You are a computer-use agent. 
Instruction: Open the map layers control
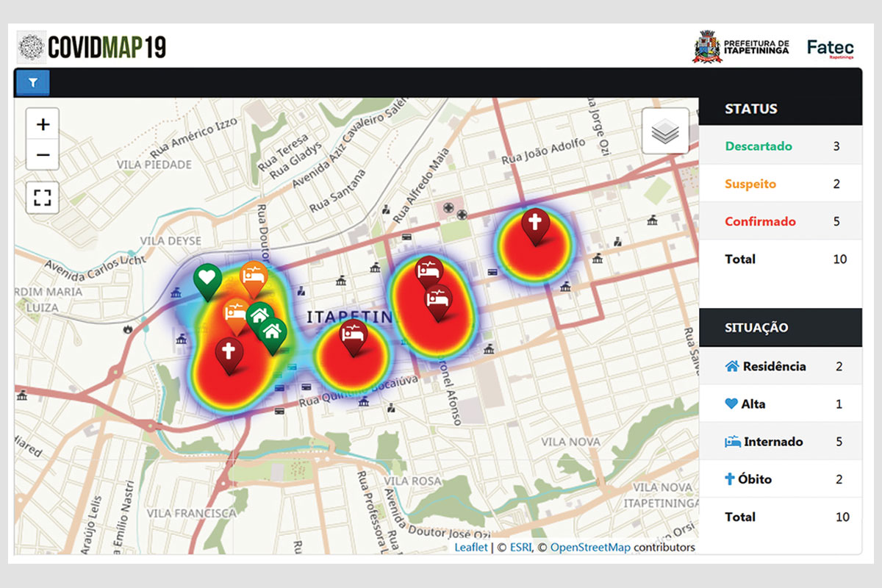[x=665, y=132]
